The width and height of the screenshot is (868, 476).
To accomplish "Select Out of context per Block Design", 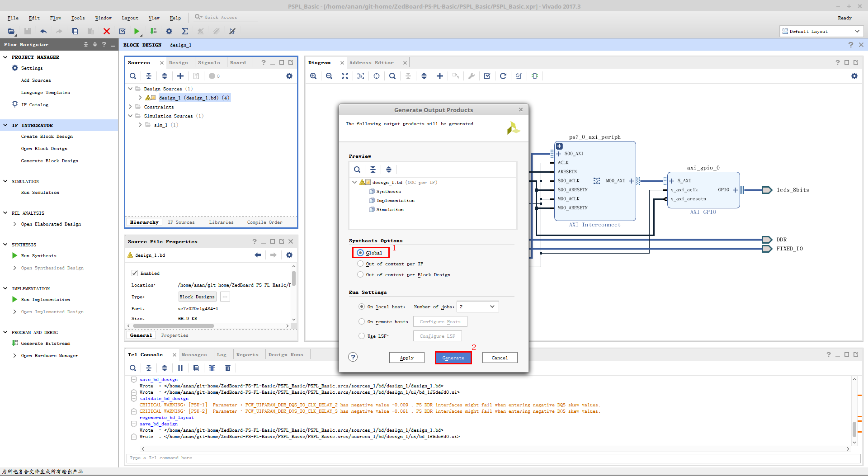I will (x=360, y=274).
